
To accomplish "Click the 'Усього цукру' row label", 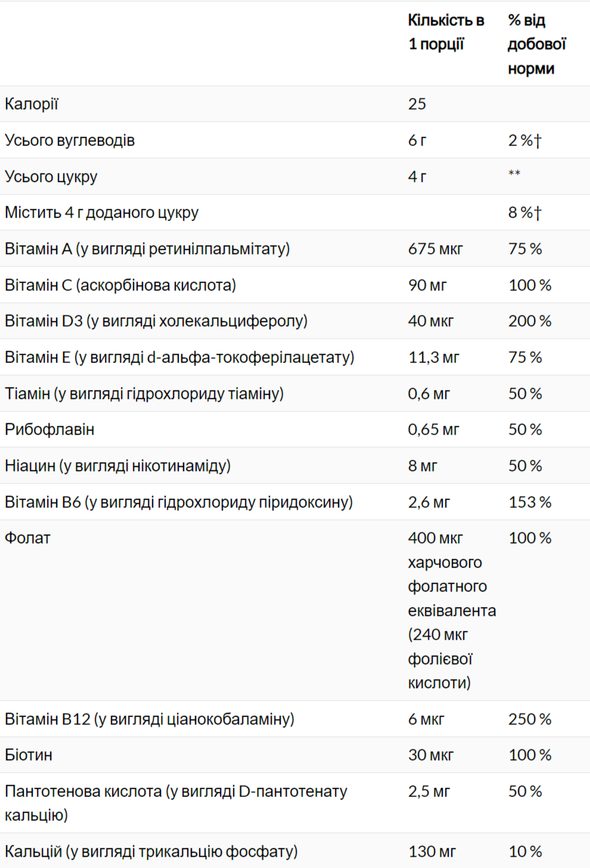I will 51,176.
